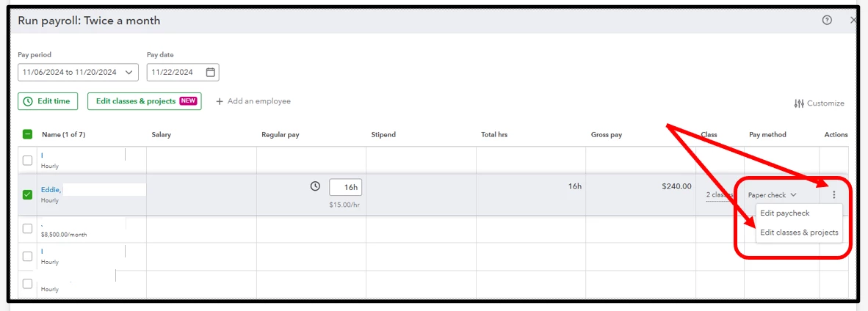Uncheck Eddie's green row checkbox
The image size is (868, 311).
click(27, 195)
